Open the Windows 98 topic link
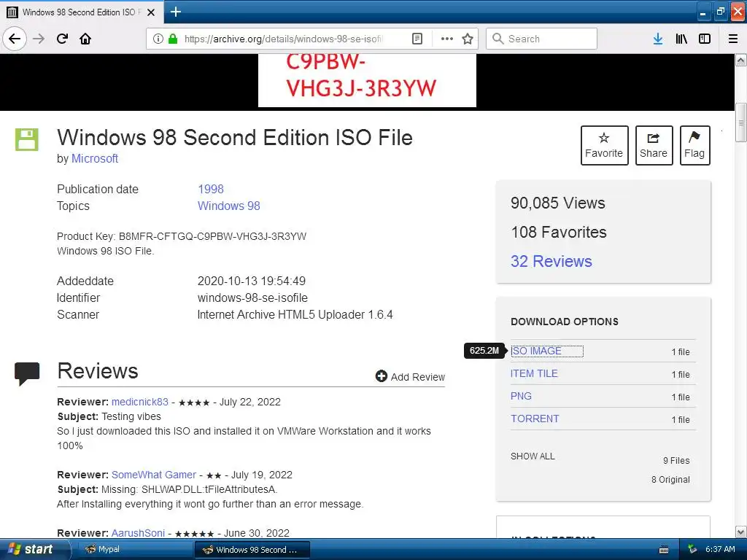The image size is (747, 560). (x=228, y=206)
